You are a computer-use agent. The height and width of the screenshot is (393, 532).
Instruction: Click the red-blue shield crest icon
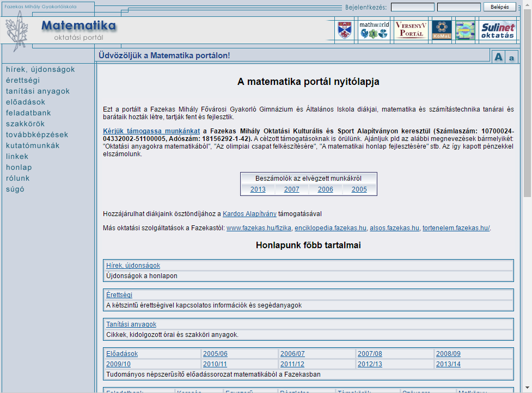[343, 30]
